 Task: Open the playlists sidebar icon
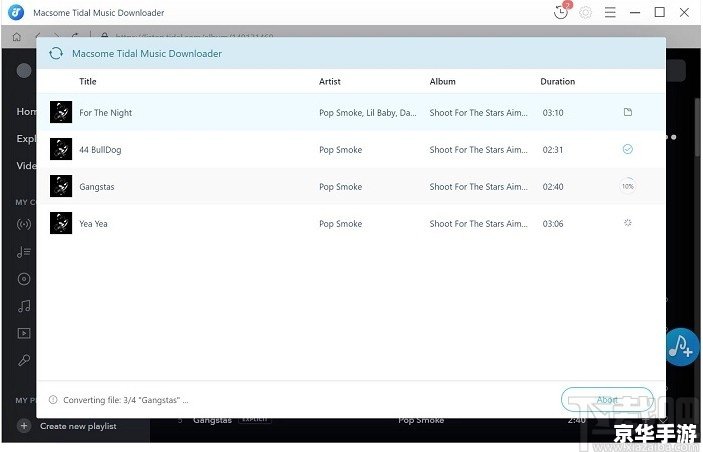click(x=24, y=252)
